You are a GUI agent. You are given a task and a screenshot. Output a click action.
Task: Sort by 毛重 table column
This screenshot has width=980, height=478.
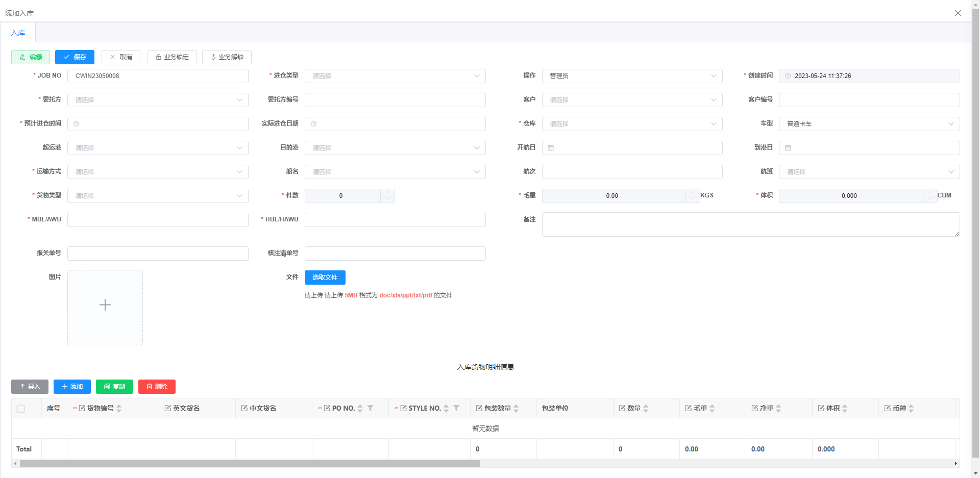[712, 409]
